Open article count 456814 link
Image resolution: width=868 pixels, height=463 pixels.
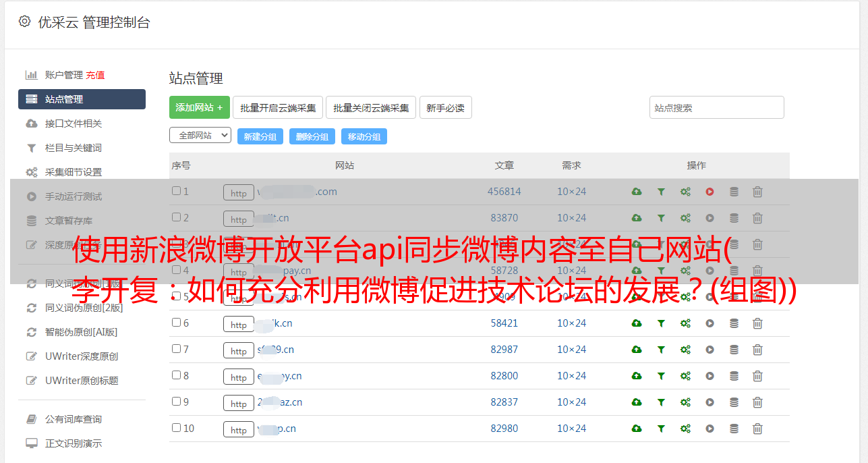[x=504, y=192]
